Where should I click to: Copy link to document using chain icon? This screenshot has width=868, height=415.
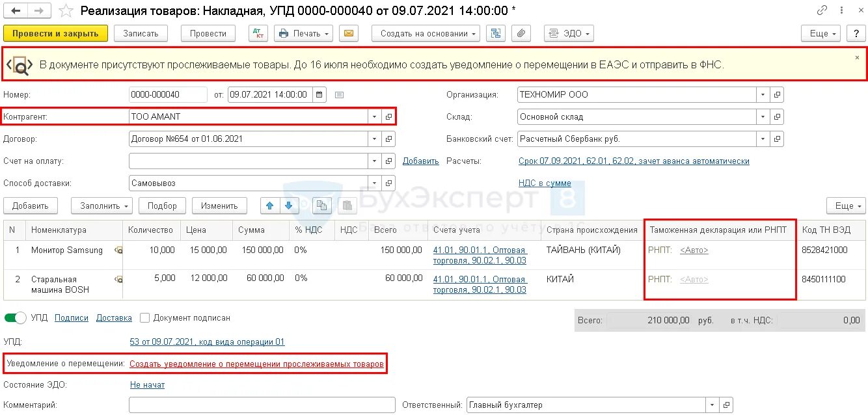822,10
